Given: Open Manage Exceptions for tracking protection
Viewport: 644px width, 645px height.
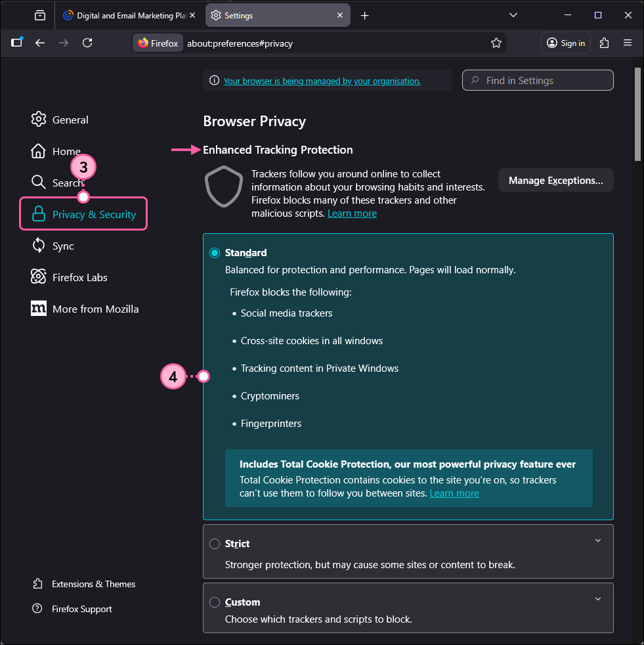Looking at the screenshot, I should tap(555, 180).
